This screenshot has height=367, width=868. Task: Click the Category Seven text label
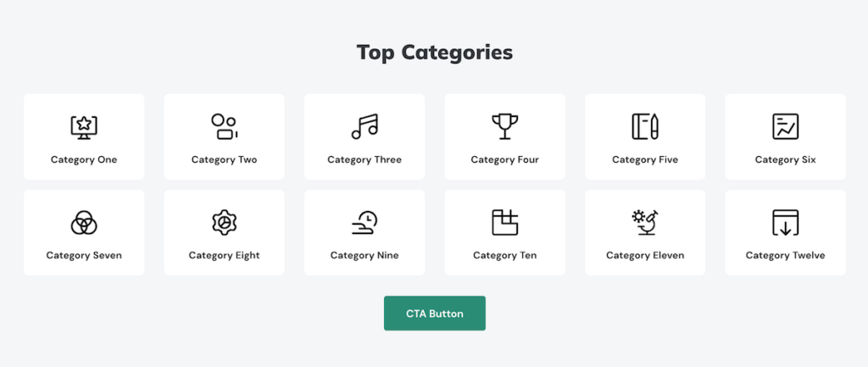(84, 255)
